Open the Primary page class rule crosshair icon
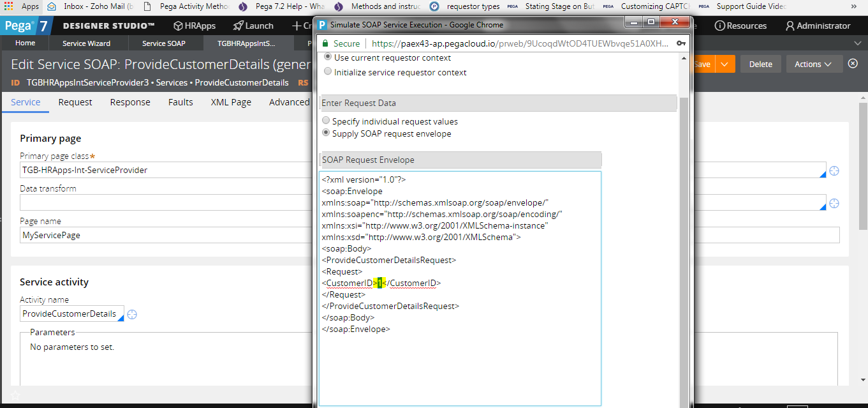The width and height of the screenshot is (868, 408). pyautogui.click(x=834, y=170)
